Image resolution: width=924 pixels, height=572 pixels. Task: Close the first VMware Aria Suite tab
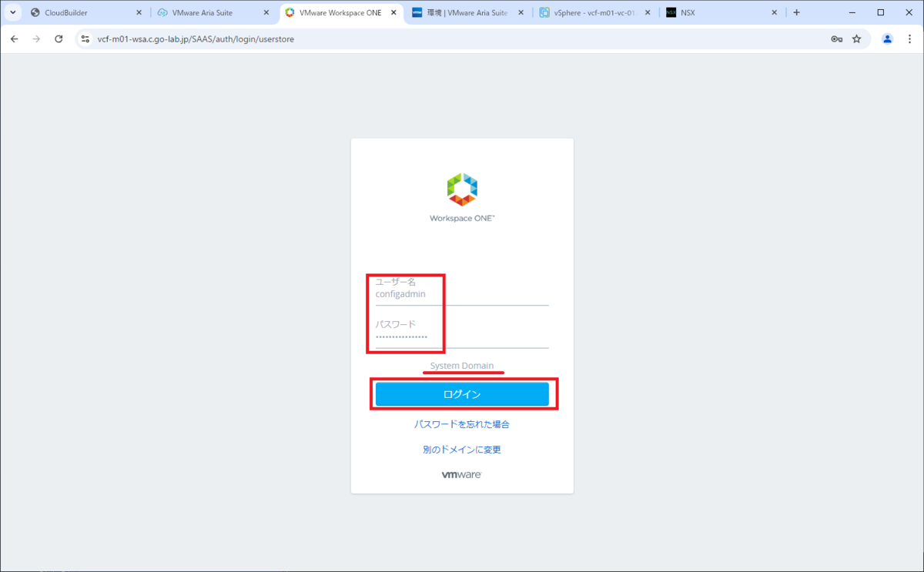(x=266, y=12)
